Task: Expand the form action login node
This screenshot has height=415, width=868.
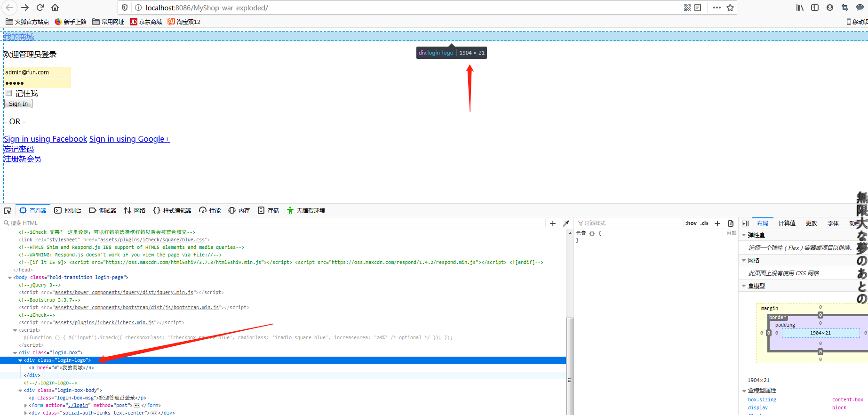Action: (25, 406)
